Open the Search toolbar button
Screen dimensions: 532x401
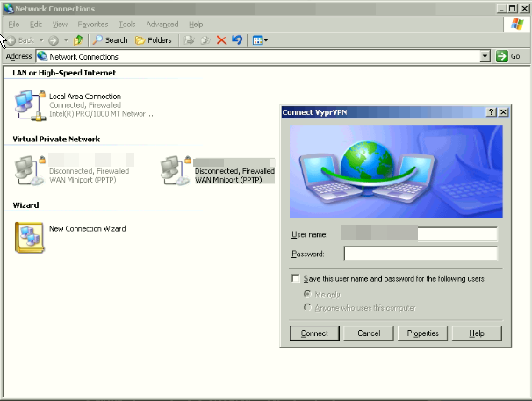tap(111, 40)
